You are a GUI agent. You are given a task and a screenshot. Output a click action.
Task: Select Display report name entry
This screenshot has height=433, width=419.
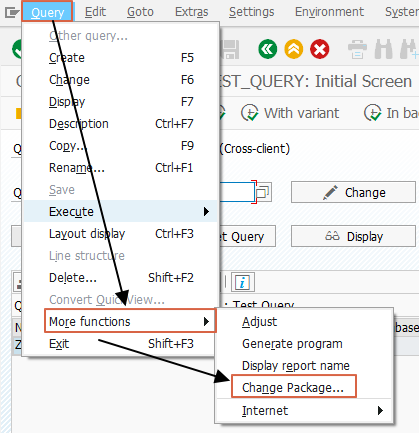296,366
